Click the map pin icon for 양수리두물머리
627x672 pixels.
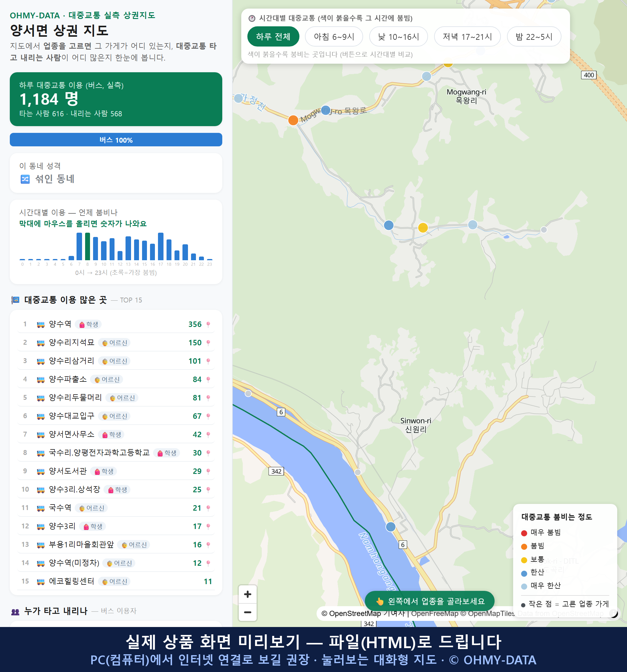pyautogui.click(x=208, y=398)
